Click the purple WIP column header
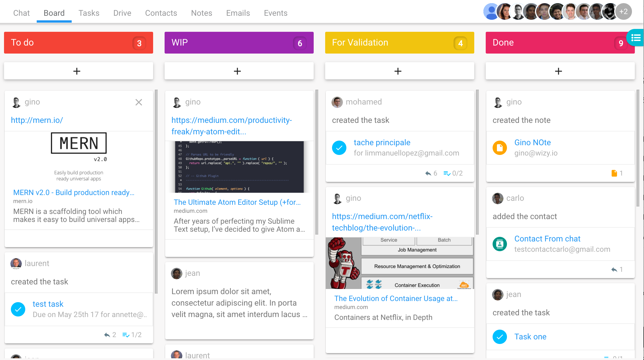The height and width of the screenshot is (360, 644). [x=239, y=43]
